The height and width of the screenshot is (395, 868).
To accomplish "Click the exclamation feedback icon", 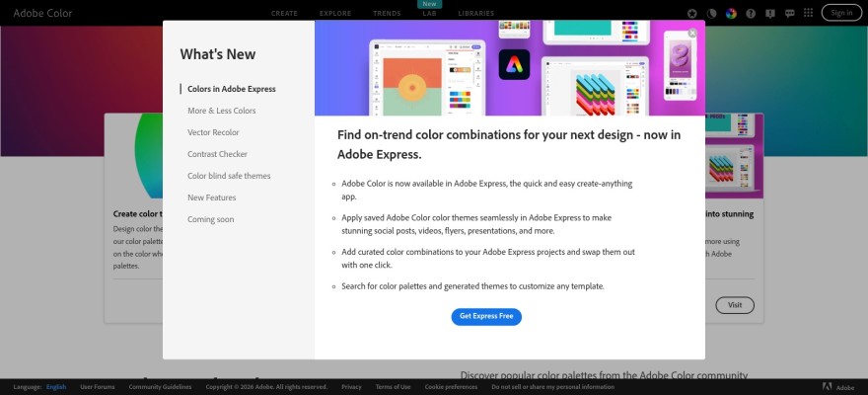I will pos(770,13).
